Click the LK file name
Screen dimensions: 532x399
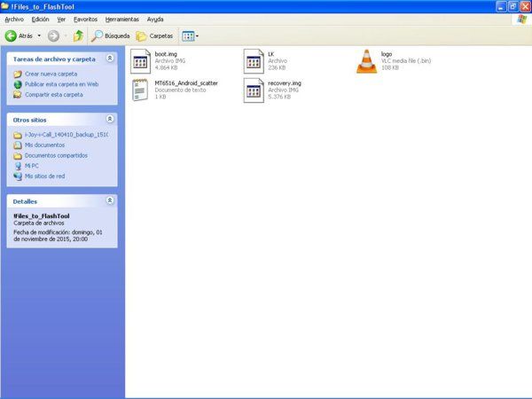(270, 54)
